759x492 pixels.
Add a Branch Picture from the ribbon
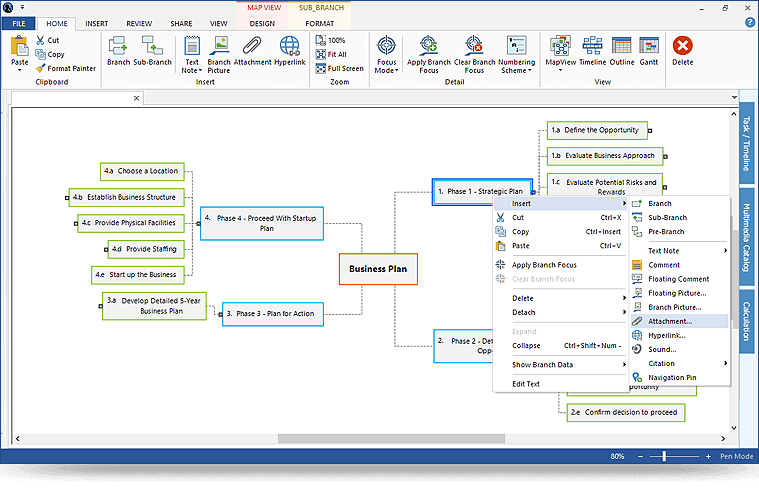coord(219,55)
